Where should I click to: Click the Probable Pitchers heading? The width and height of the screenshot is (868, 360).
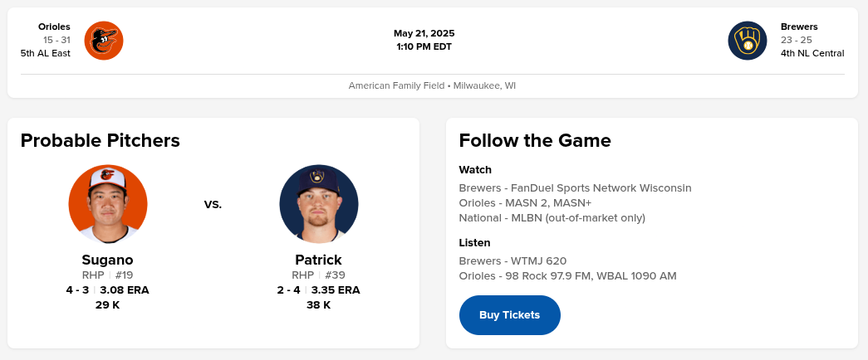(100, 140)
